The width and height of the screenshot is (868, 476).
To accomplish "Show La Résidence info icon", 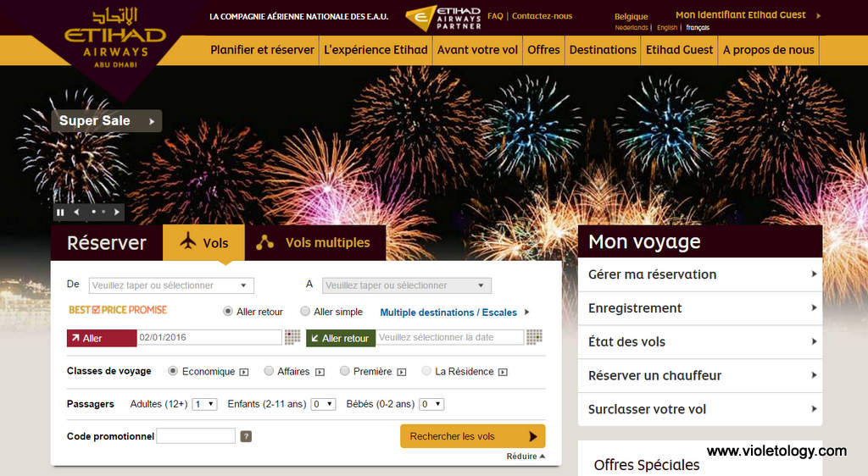I will 503,372.
